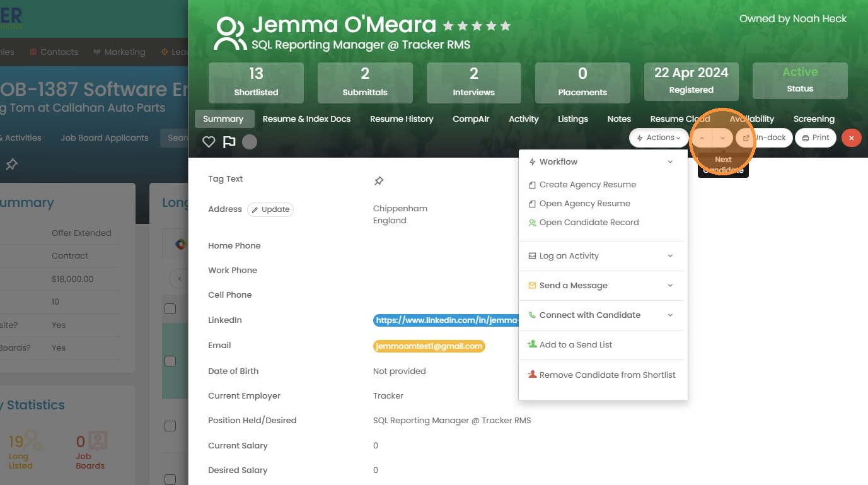Tick the checkbox in the highlighted teal row
Screen dimensions: 868x485
[170, 361]
